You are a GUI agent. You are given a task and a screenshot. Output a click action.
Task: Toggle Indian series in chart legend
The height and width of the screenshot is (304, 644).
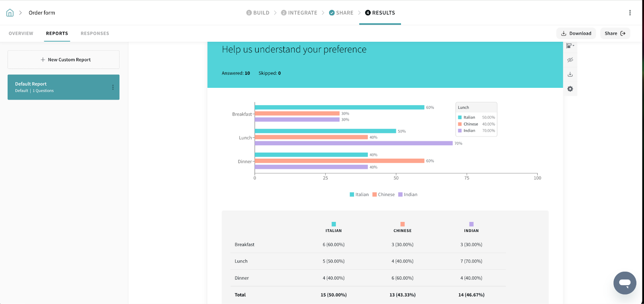click(408, 194)
